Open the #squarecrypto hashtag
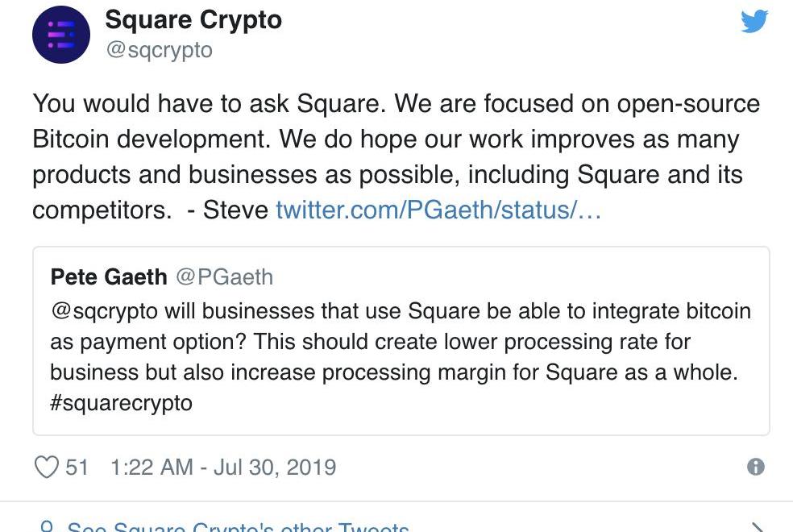Image resolution: width=793 pixels, height=532 pixels. point(121,402)
